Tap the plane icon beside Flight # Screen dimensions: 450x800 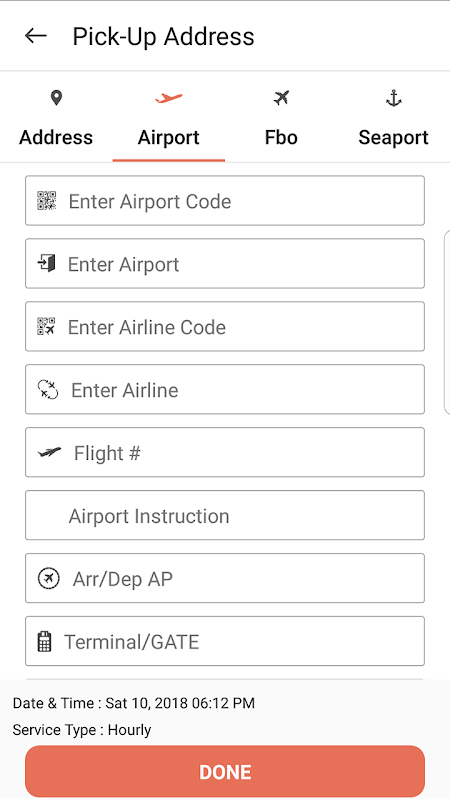pos(49,452)
